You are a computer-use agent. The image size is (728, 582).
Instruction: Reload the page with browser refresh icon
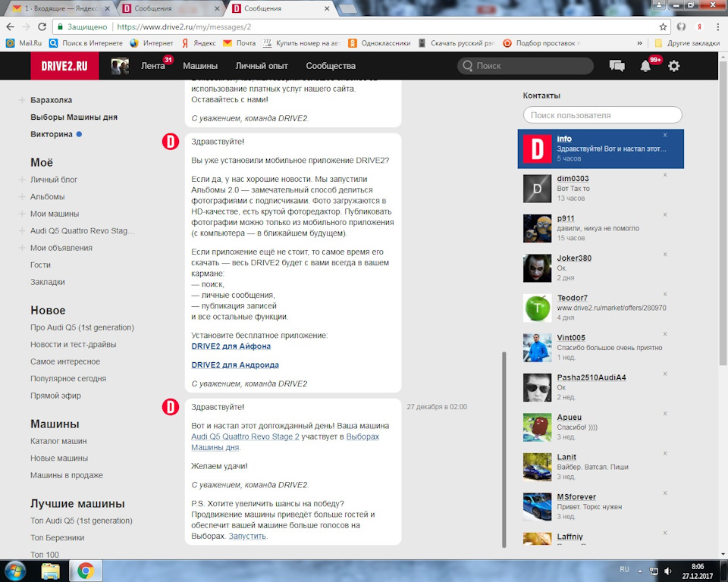[x=42, y=27]
